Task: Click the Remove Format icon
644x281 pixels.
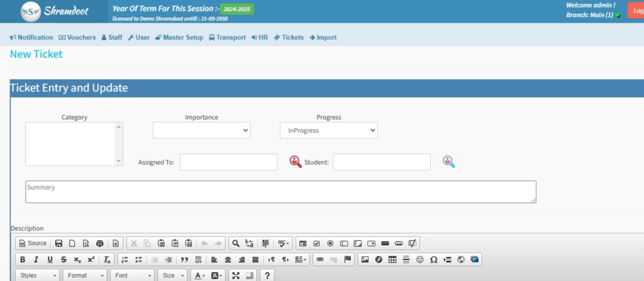Action: 107,260
